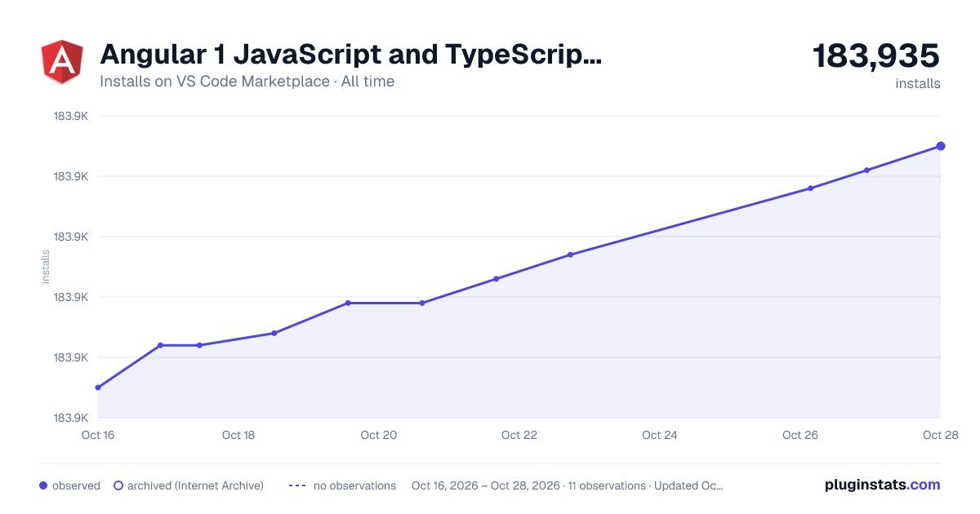This screenshot has width=980, height=514.
Task: Click the Oct 28 axis label
Action: [x=939, y=435]
